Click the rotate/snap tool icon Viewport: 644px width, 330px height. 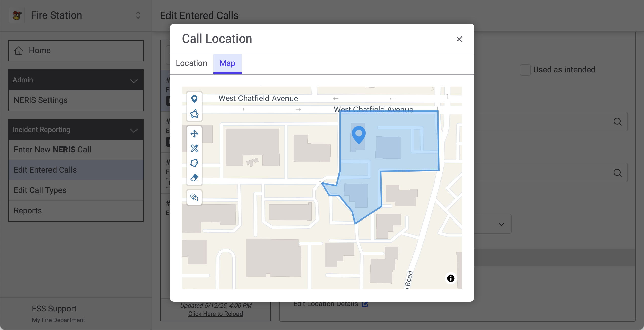click(x=194, y=197)
